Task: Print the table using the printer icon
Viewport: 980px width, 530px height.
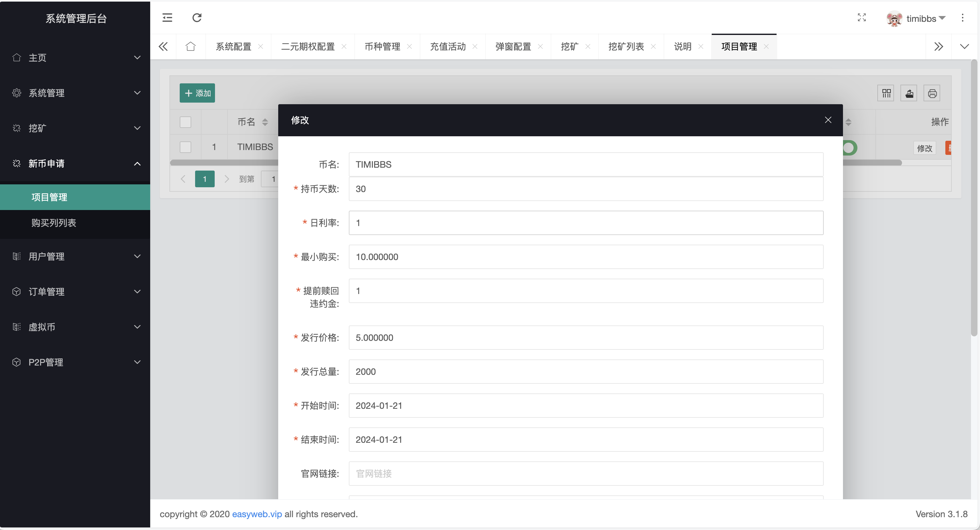Action: [932, 93]
